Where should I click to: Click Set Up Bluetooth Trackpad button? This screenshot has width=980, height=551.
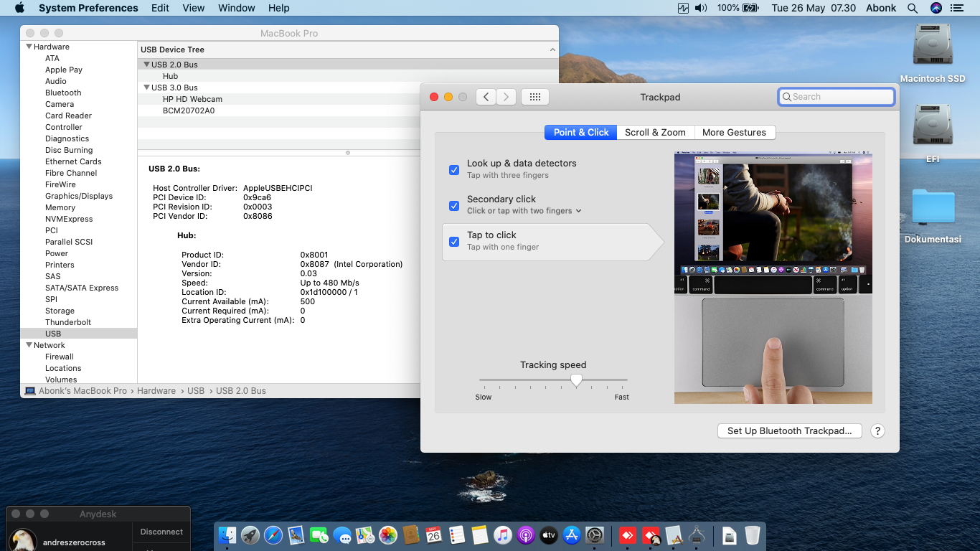pos(789,431)
